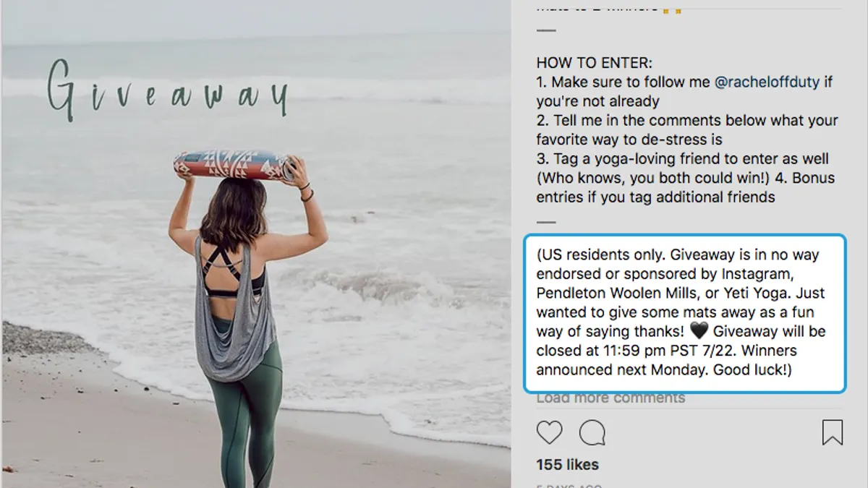868x488 pixels.
Task: Like the post with the heart icon
Action: point(550,432)
